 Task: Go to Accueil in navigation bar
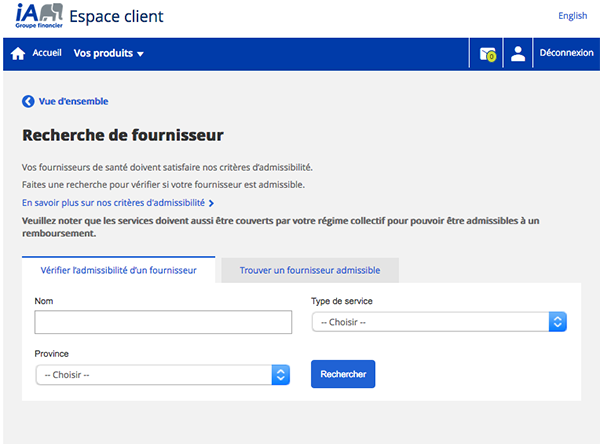(47, 53)
